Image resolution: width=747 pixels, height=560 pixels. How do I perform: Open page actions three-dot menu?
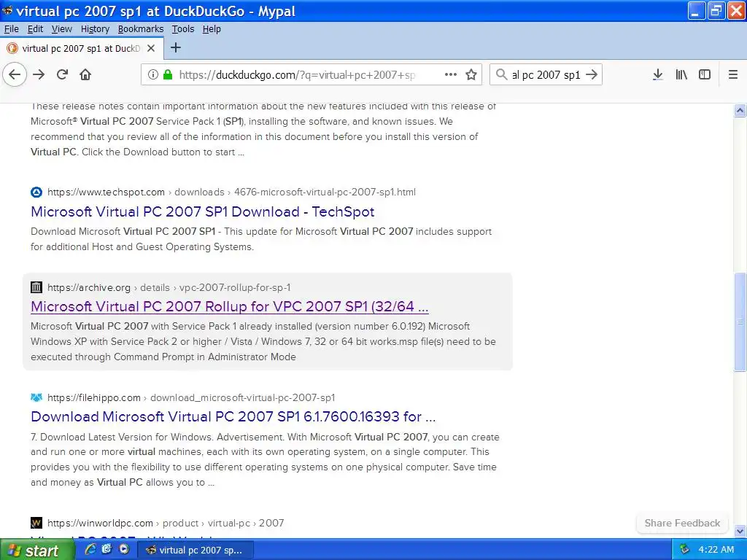(451, 74)
